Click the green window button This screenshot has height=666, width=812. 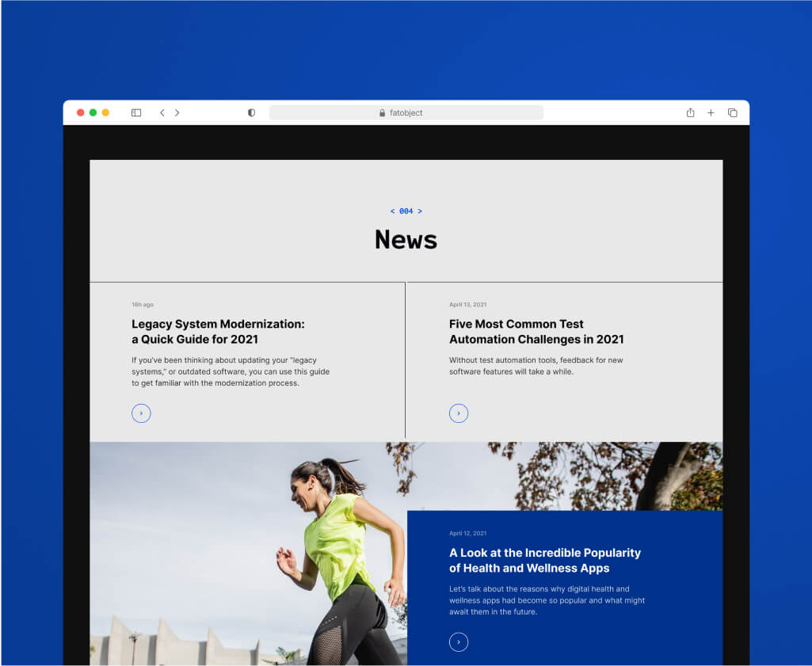pyautogui.click(x=93, y=112)
